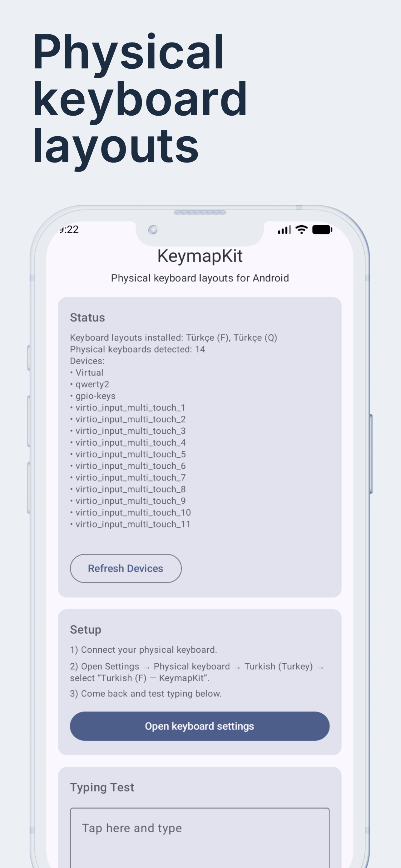401x868 pixels.
Task: Select the gpio-keys device entry
Action: (95, 396)
